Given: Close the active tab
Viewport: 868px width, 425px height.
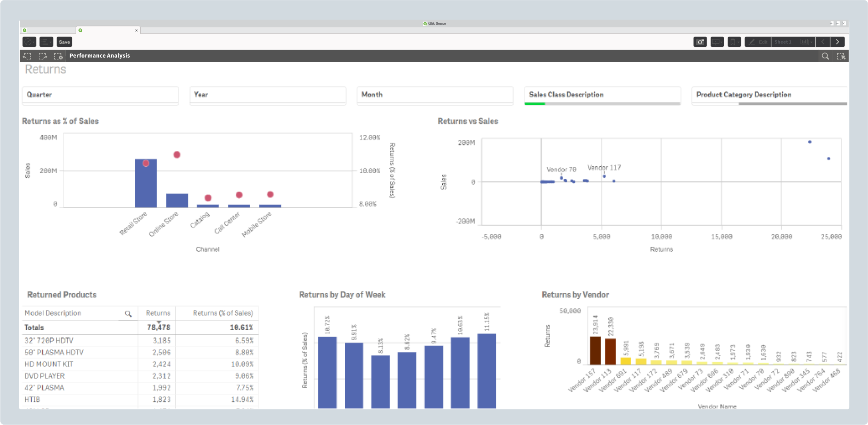Looking at the screenshot, I should pyautogui.click(x=136, y=30).
